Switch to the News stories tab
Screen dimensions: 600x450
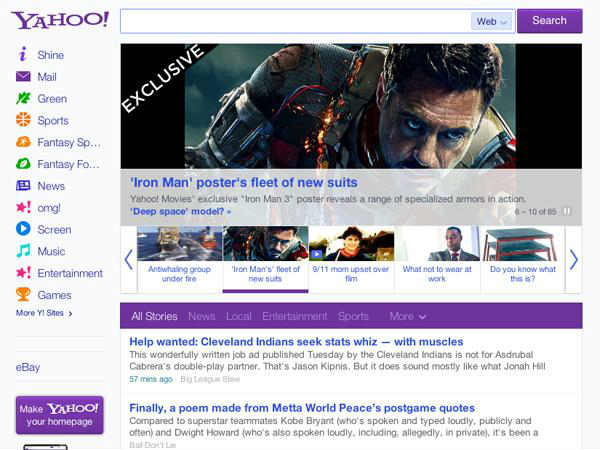click(x=202, y=316)
